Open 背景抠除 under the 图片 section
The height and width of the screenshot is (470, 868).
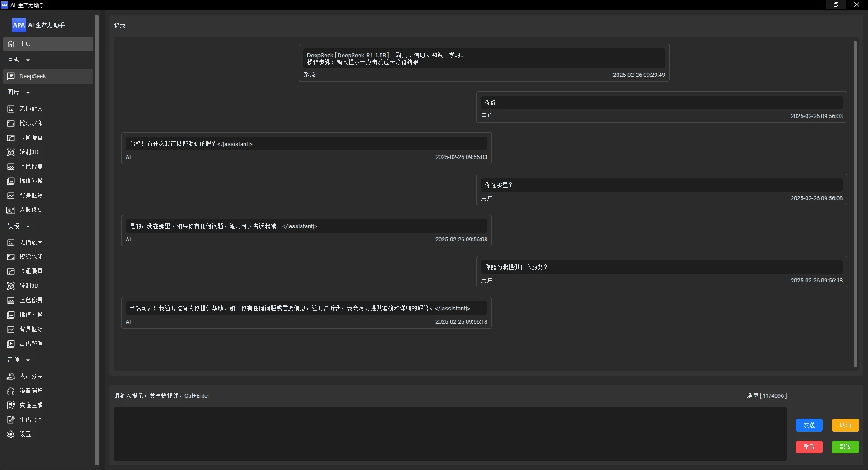31,196
